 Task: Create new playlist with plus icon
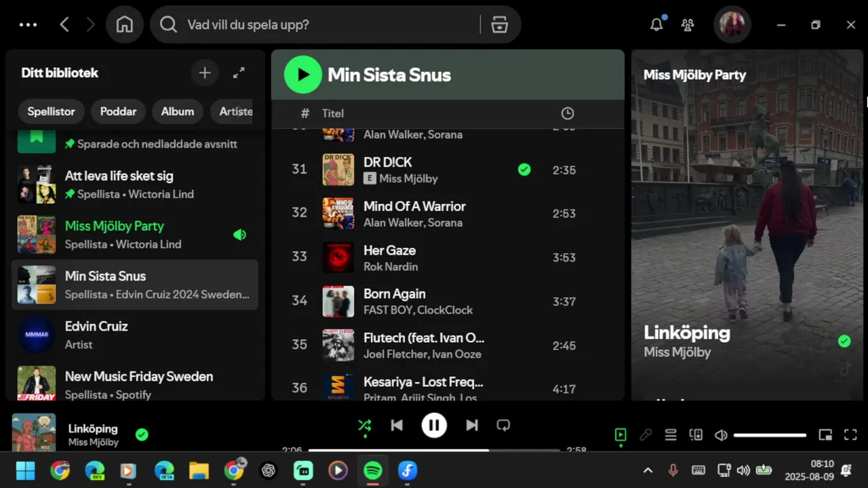(x=205, y=73)
